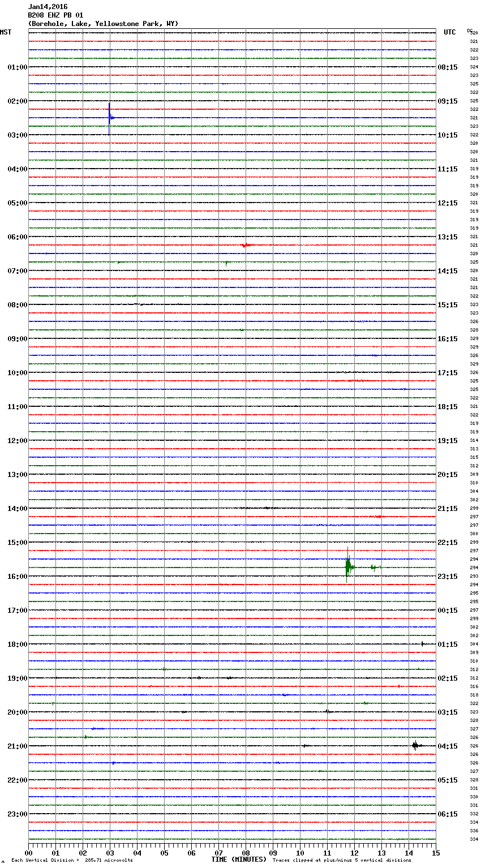Click minute tick label 10 on the time axis
The width and height of the screenshot is (481, 868).
click(300, 853)
